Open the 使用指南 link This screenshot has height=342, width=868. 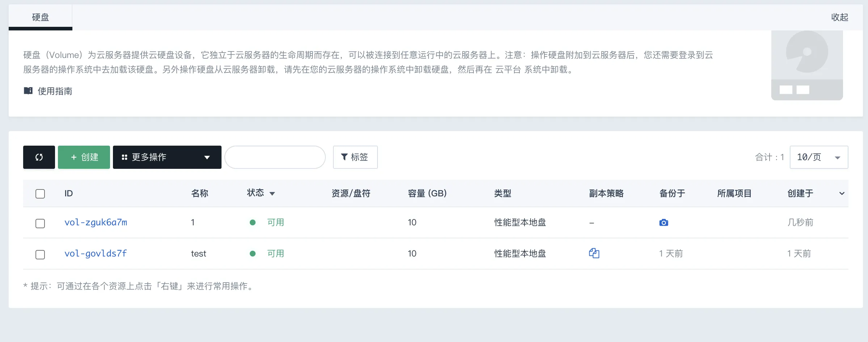pos(55,91)
